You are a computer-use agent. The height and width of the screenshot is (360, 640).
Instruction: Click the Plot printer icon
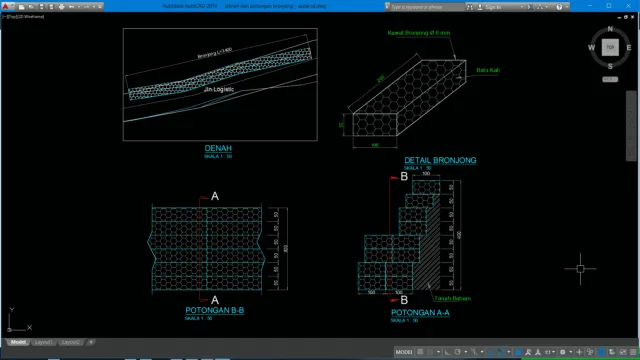coord(62,7)
